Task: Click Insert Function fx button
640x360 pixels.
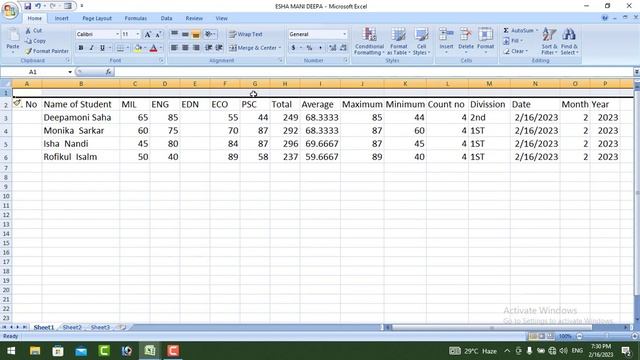Action: click(108, 72)
